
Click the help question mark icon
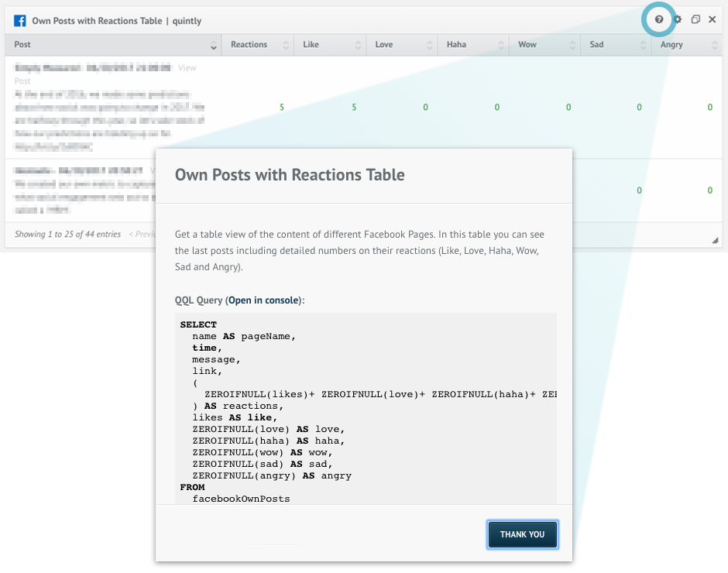click(x=658, y=19)
